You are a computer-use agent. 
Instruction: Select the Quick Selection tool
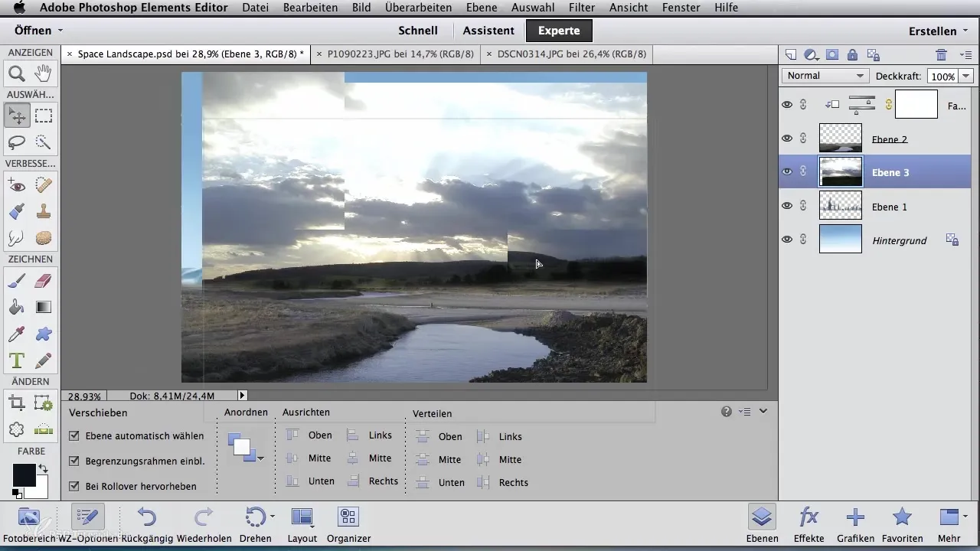(x=44, y=142)
